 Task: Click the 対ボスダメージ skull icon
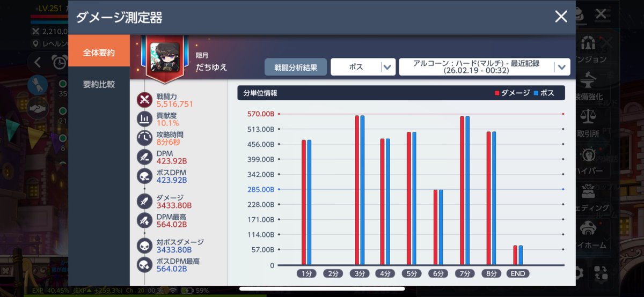click(x=145, y=246)
